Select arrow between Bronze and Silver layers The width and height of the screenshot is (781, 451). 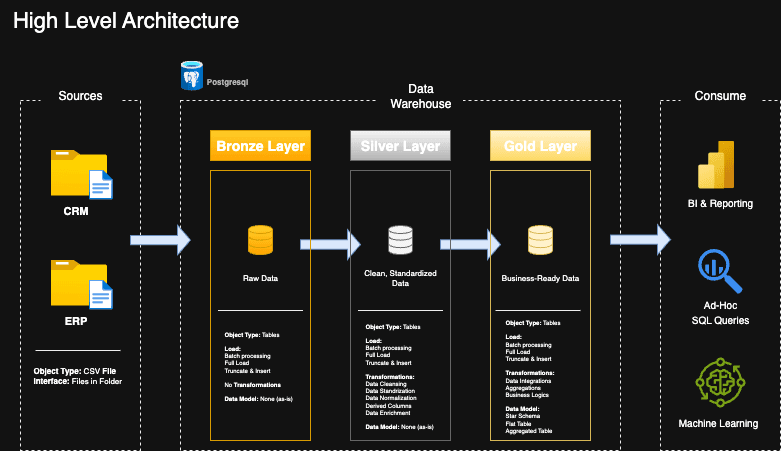[330, 241]
